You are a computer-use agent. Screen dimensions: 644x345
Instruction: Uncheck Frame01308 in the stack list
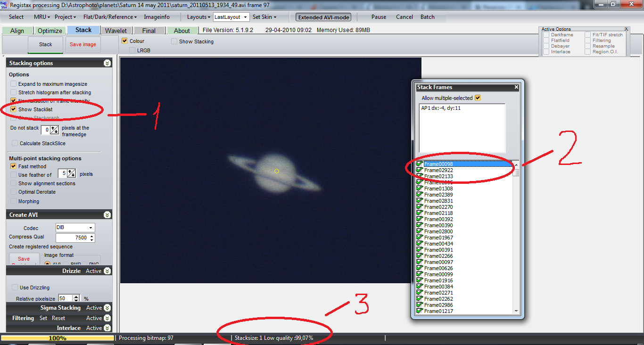pos(420,189)
